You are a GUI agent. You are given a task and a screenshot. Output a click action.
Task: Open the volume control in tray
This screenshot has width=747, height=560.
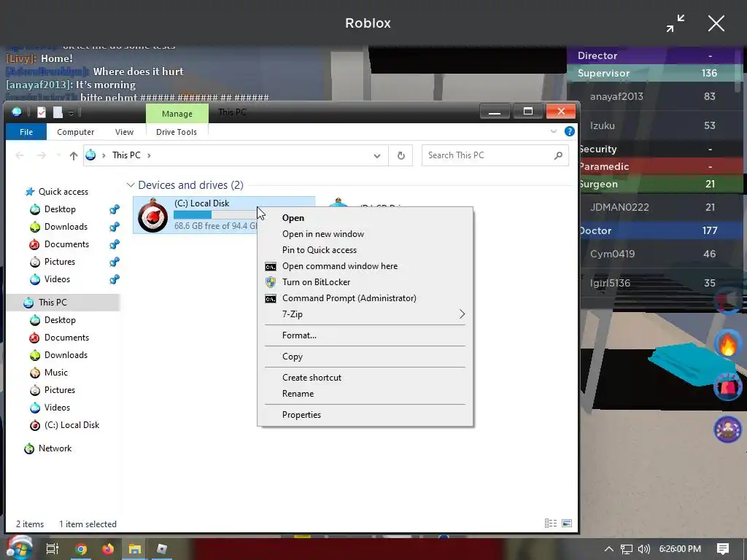point(643,549)
